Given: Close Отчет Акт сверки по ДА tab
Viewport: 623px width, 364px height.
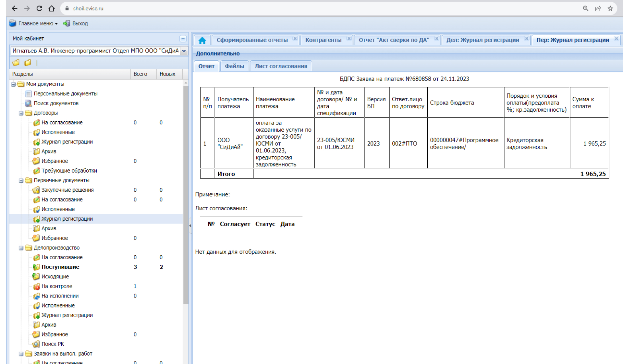Looking at the screenshot, I should [437, 39].
